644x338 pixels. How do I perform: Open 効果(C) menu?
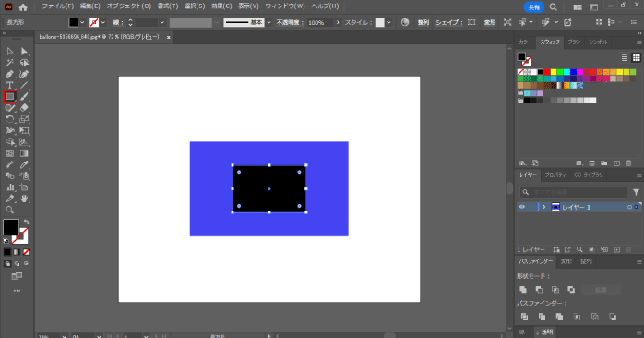coord(221,6)
